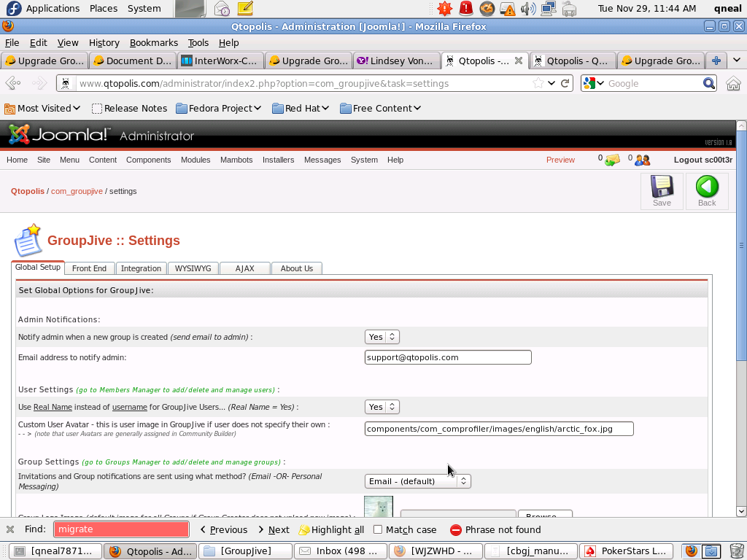Open the Joomla messages envelope icon

(x=612, y=160)
